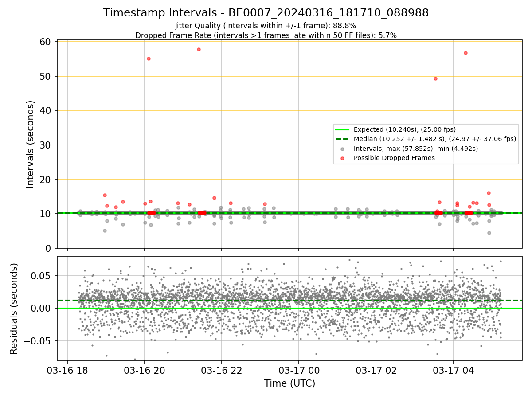Click the red legend marker for Possible Dropped Frames

point(342,158)
